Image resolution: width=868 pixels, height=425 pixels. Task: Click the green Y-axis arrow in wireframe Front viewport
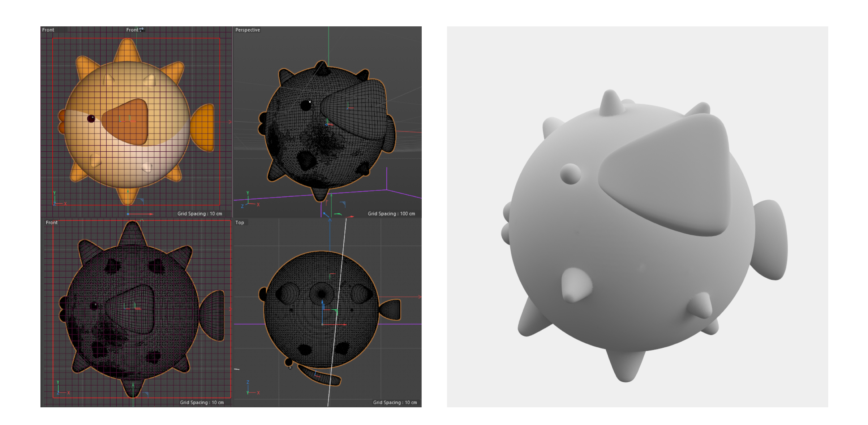tap(133, 386)
